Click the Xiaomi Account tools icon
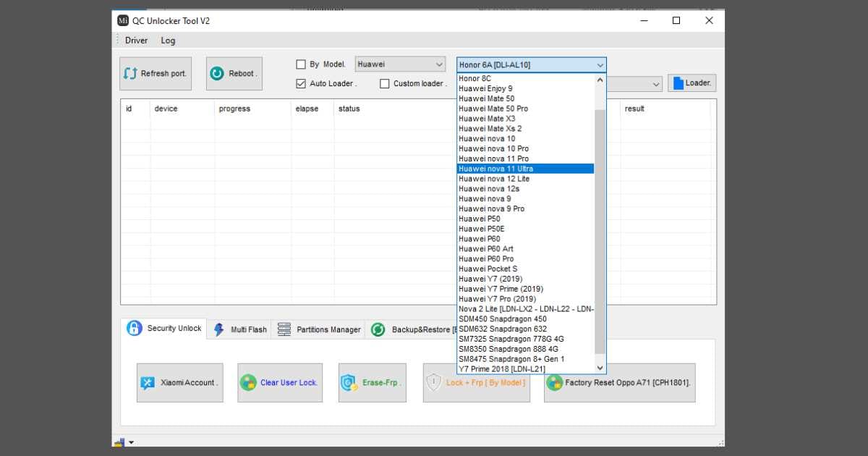 [x=148, y=383]
